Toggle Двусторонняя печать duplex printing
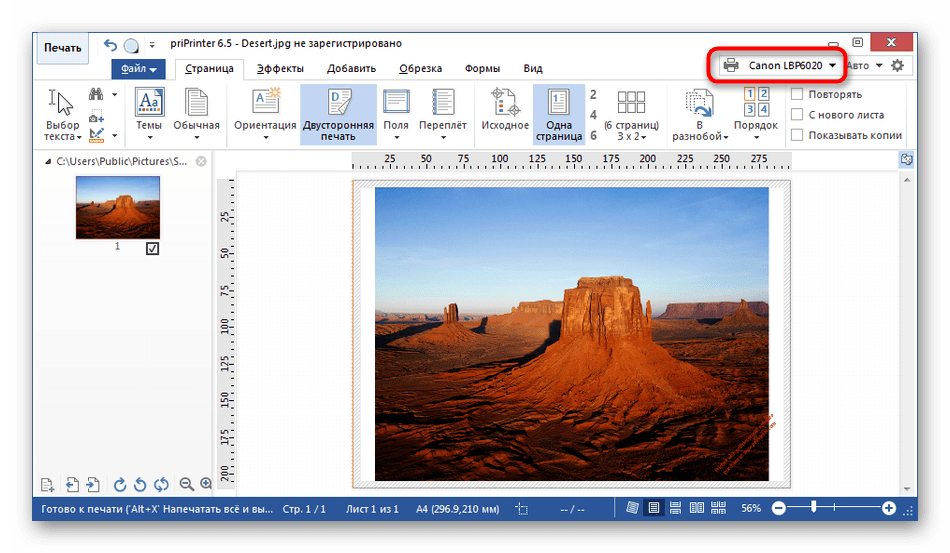This screenshot has width=950, height=553. [x=338, y=114]
